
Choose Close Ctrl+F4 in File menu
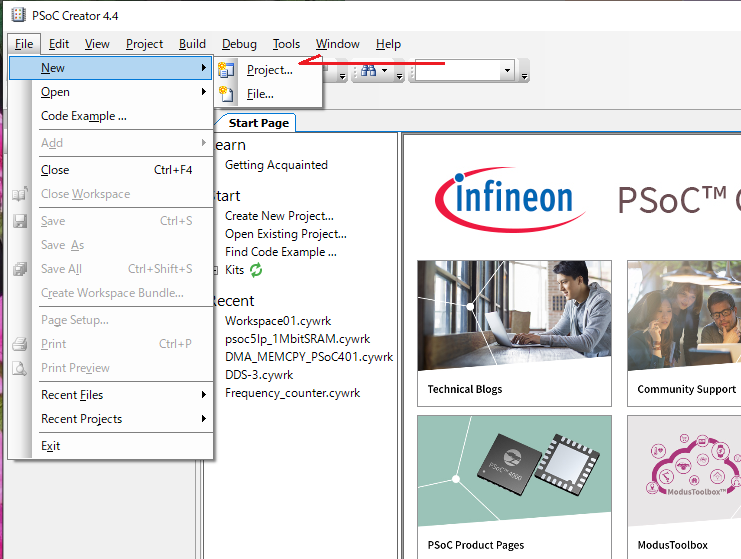click(x=111, y=170)
